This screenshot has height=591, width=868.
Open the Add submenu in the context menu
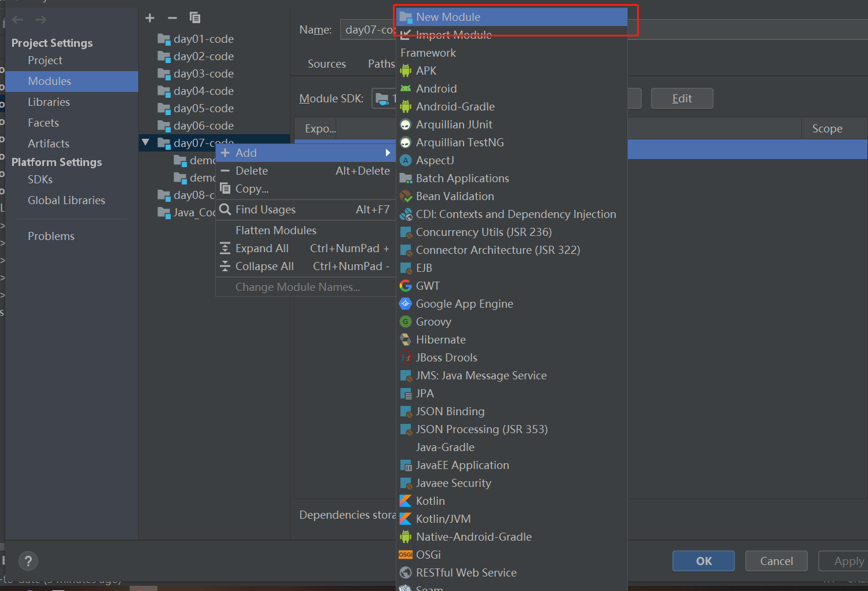[306, 153]
